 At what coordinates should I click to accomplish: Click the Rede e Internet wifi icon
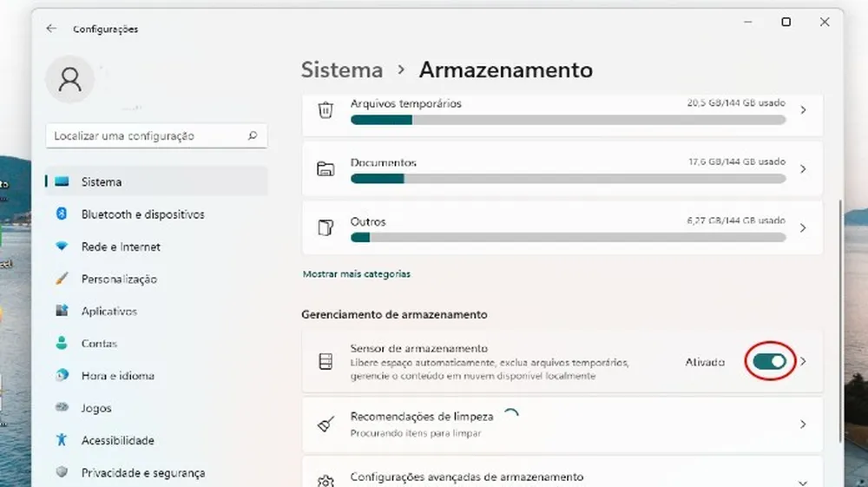point(62,247)
